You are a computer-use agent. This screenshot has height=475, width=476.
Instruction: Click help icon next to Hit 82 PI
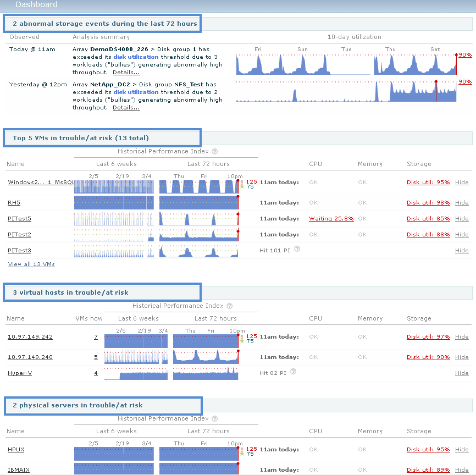pos(294,372)
